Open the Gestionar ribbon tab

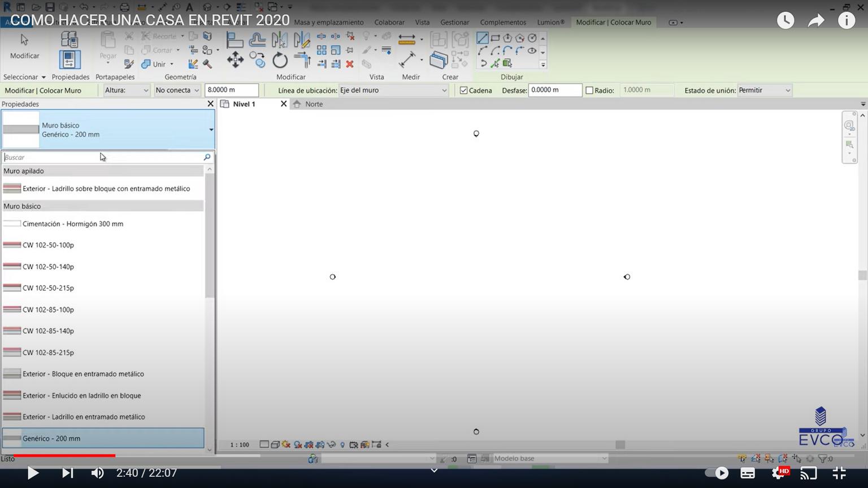point(455,23)
